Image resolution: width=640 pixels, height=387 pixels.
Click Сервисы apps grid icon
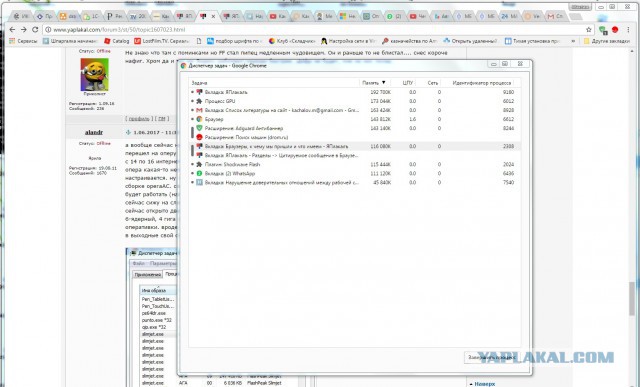point(12,41)
